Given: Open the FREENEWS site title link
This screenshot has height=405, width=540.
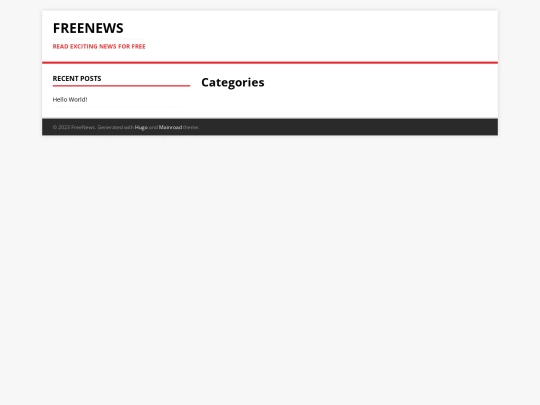Looking at the screenshot, I should tap(88, 28).
